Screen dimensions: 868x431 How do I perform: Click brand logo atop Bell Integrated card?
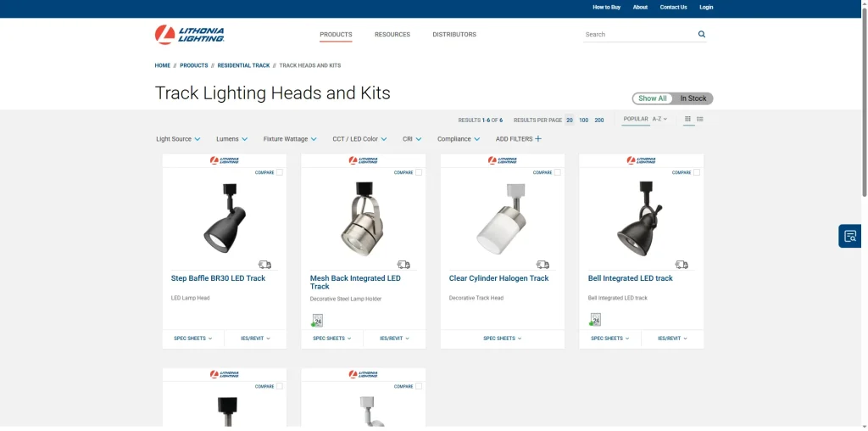tap(641, 160)
